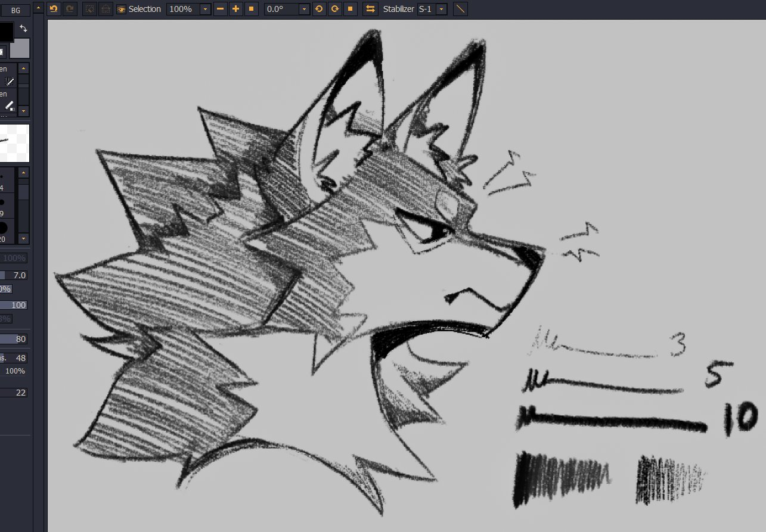Screen dimensions: 766x532
Task: Open the rotation angle dropdown
Action: click(x=304, y=10)
